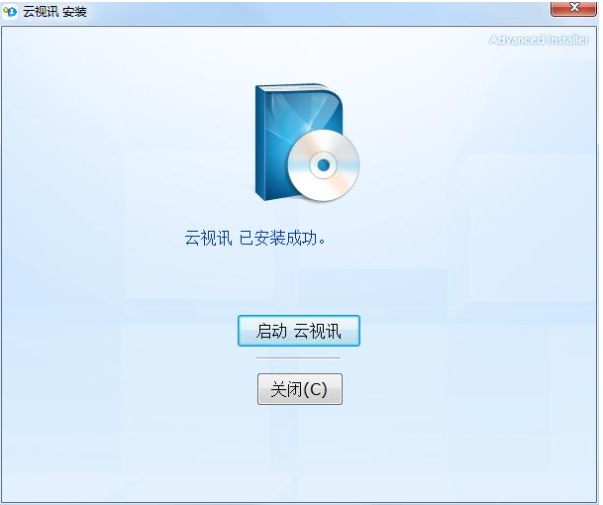Launch the app via 启动 云视讯 button

pos(299,331)
